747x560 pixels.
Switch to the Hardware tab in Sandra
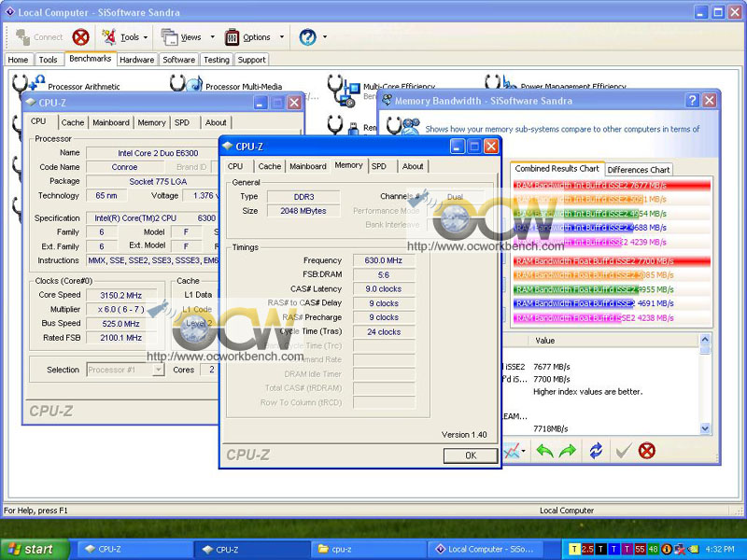point(136,60)
